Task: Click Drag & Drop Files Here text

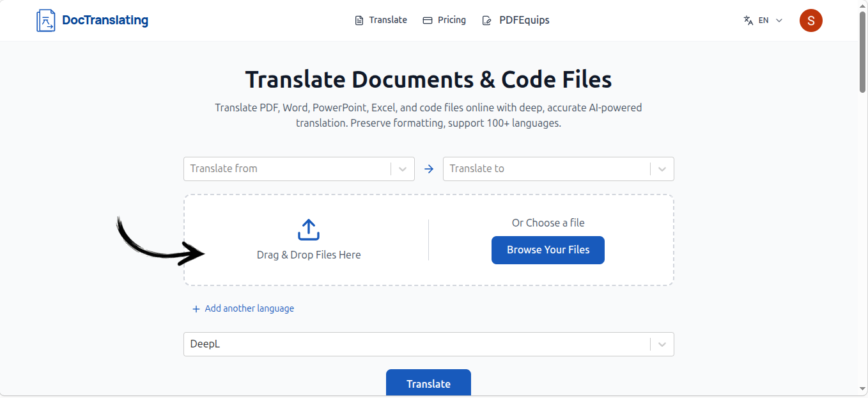Action: pyautogui.click(x=309, y=255)
